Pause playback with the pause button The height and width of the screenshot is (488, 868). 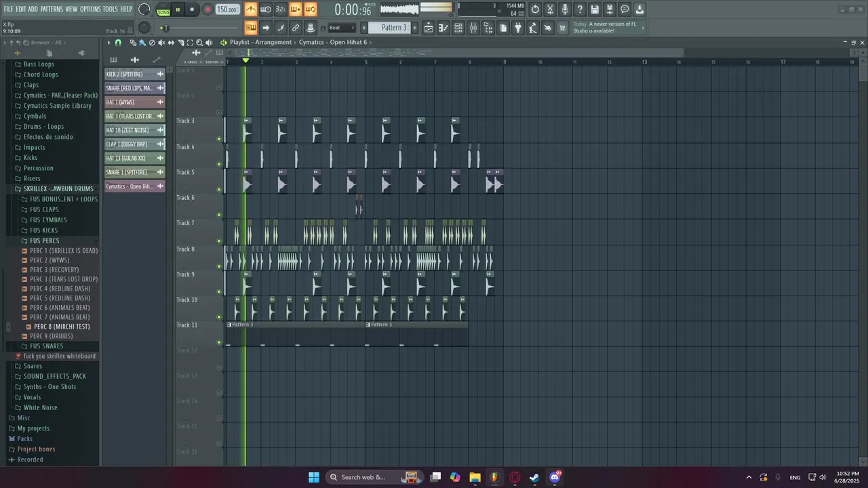pos(178,9)
